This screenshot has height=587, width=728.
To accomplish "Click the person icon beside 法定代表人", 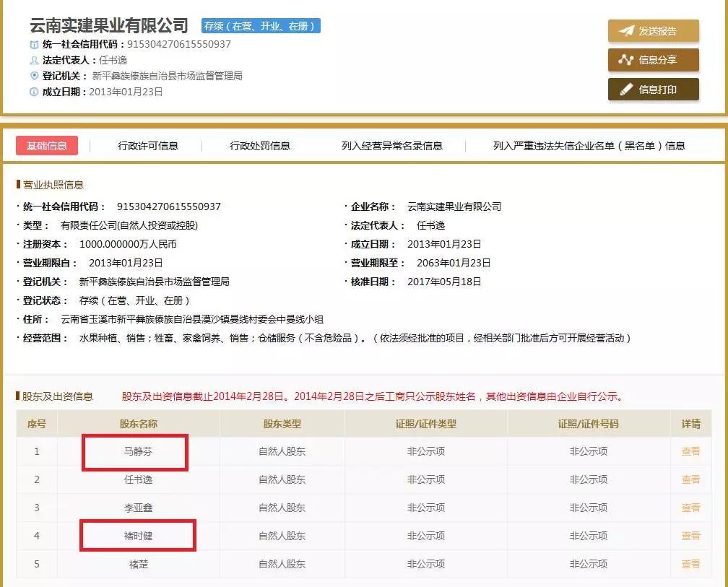I will click(x=34, y=61).
